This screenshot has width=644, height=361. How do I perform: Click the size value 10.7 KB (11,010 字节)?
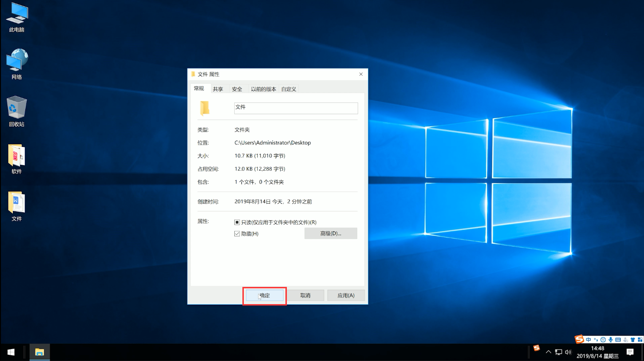click(x=260, y=156)
